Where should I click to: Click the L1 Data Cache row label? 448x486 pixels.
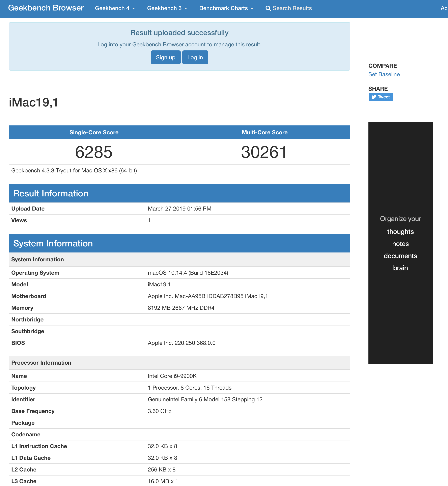point(31,458)
